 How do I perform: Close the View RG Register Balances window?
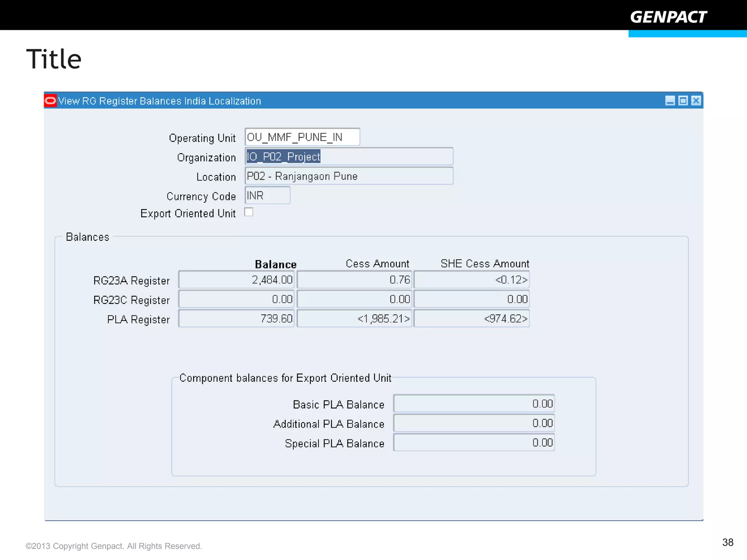tap(696, 101)
